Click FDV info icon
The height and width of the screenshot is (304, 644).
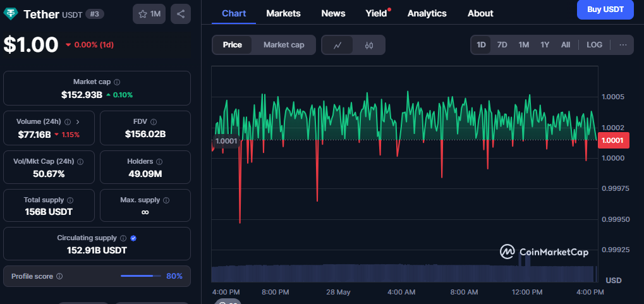point(153,122)
